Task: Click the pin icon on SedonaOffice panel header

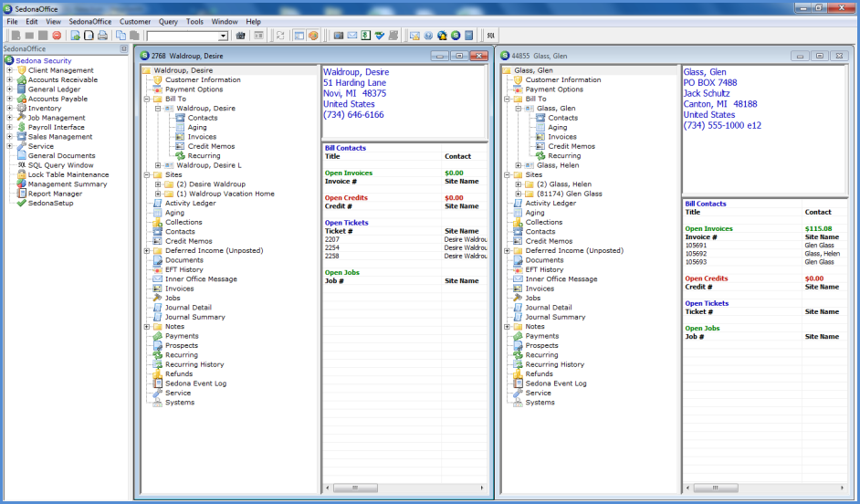Action: pyautogui.click(x=124, y=48)
